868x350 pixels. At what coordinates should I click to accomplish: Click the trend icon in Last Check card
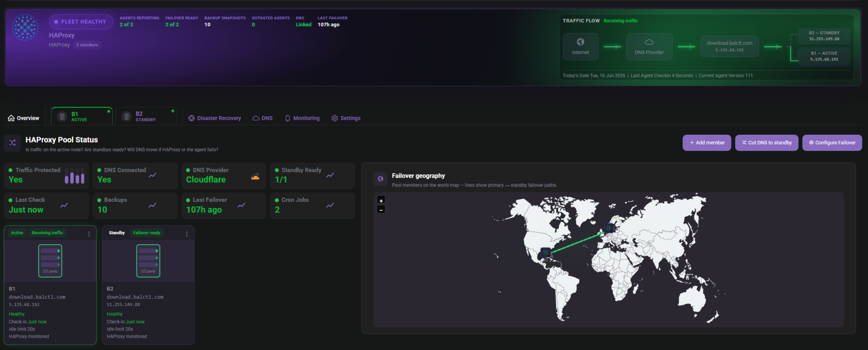[64, 205]
